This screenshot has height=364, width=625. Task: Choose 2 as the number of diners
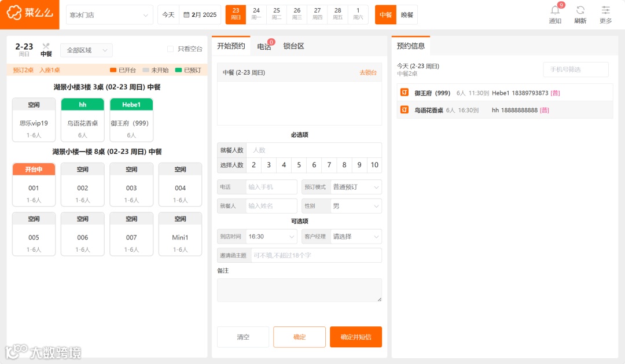[x=253, y=165]
